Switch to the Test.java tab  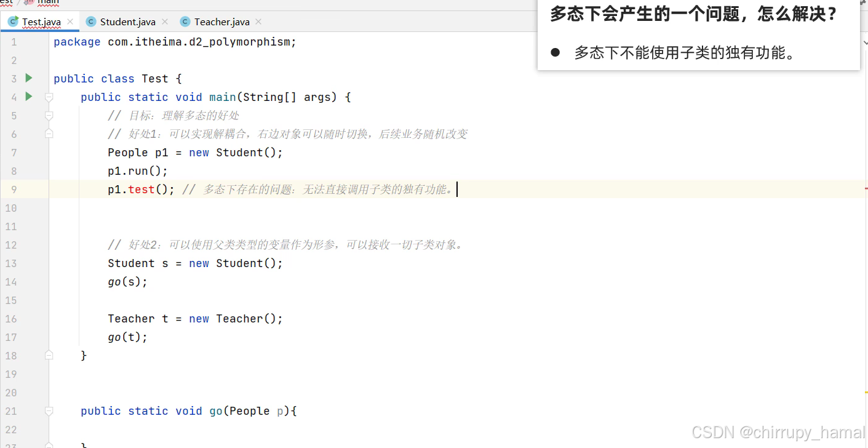pyautogui.click(x=41, y=22)
